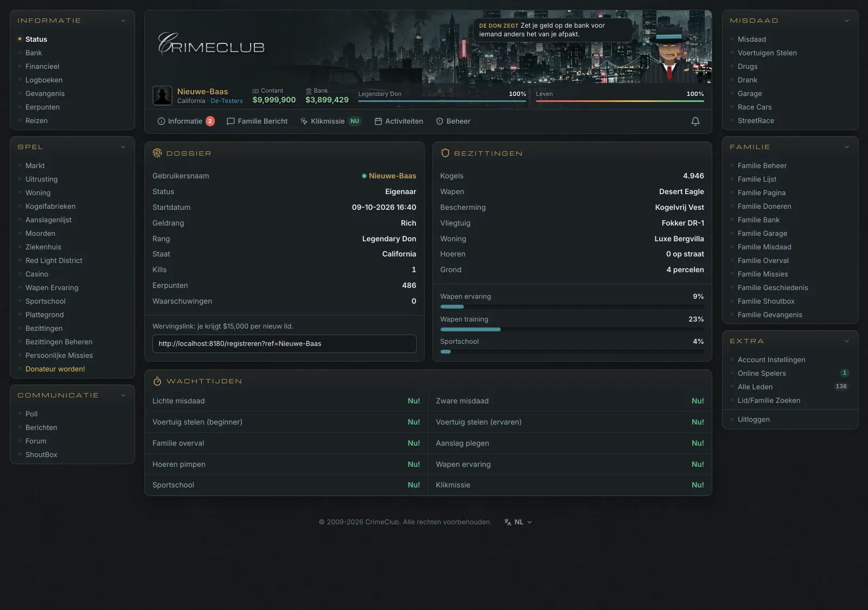Collapse the Misdaad sidebar panel
Screen dimensions: 868x610
(847, 21)
